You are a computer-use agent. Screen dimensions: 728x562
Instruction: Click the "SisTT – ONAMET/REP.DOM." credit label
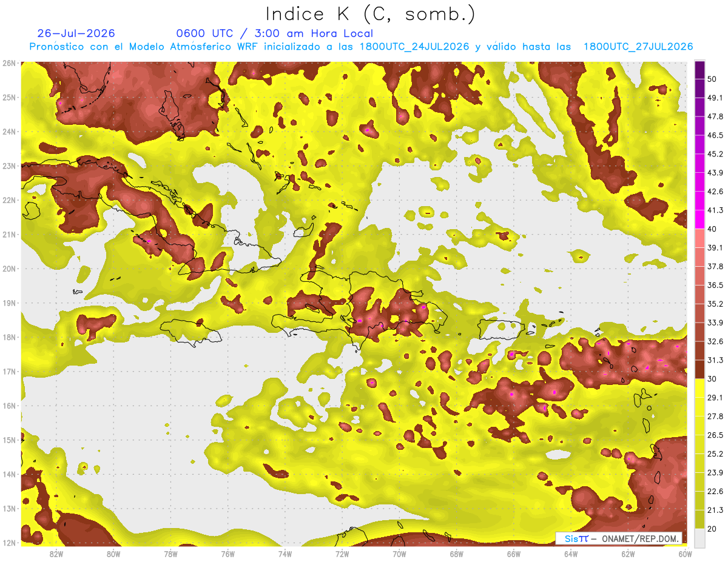(619, 538)
